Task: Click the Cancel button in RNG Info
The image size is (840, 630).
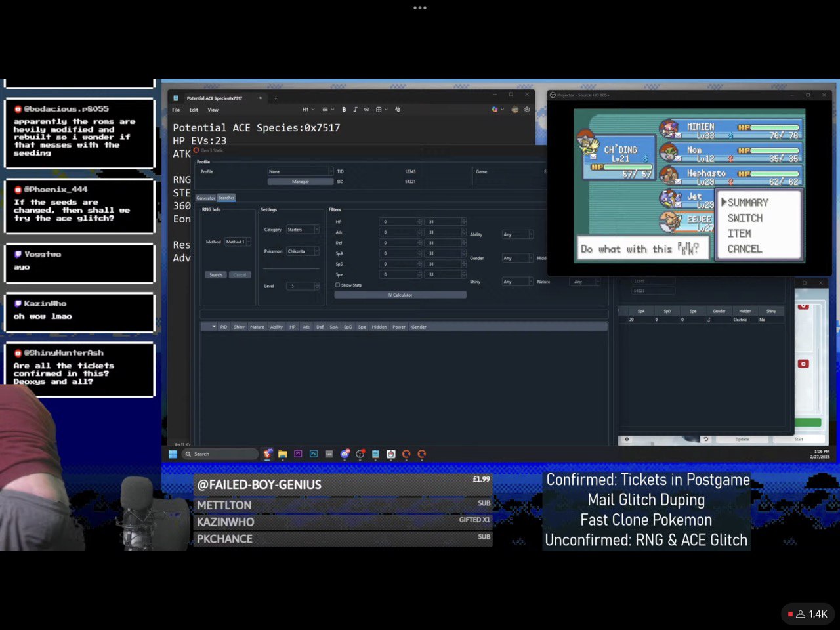Action: tap(240, 275)
